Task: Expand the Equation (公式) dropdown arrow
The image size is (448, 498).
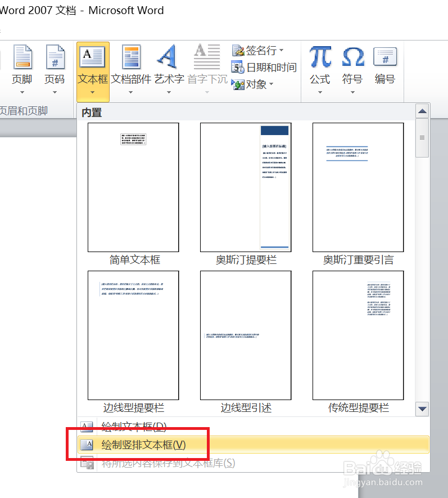Action: click(320, 92)
